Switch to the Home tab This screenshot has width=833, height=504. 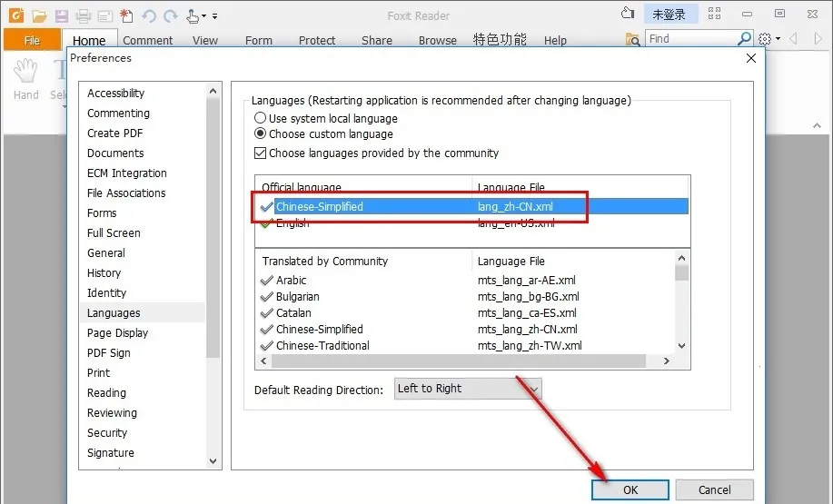[89, 40]
